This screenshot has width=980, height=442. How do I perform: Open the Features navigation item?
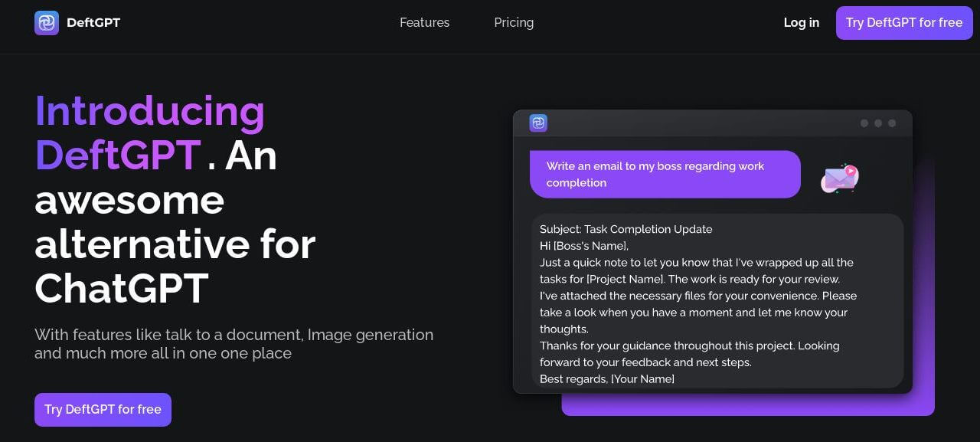[x=424, y=22]
